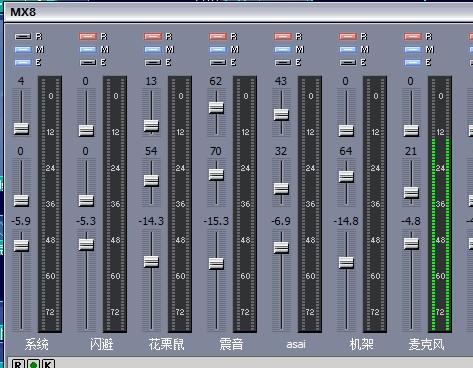Mute the 机架 channel with M

click(x=348, y=50)
